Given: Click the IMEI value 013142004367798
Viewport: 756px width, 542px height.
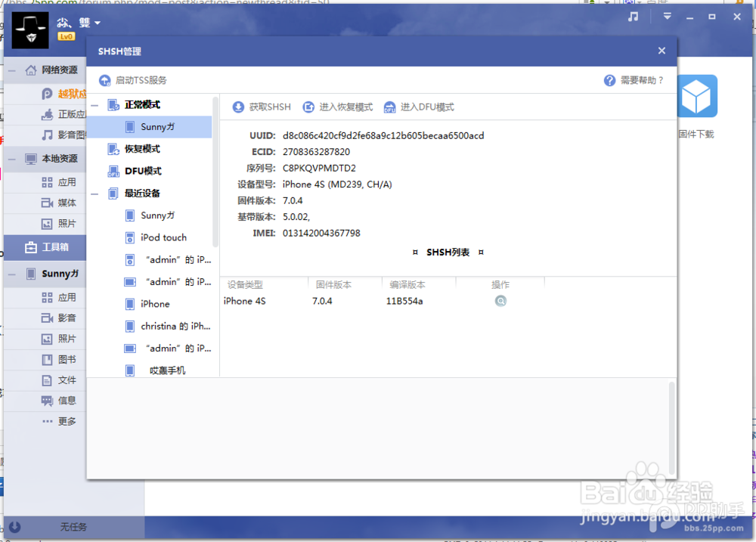Looking at the screenshot, I should (321, 234).
